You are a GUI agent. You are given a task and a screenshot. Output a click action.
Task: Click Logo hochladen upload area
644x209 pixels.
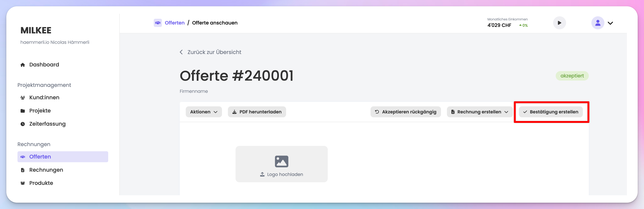pyautogui.click(x=281, y=164)
